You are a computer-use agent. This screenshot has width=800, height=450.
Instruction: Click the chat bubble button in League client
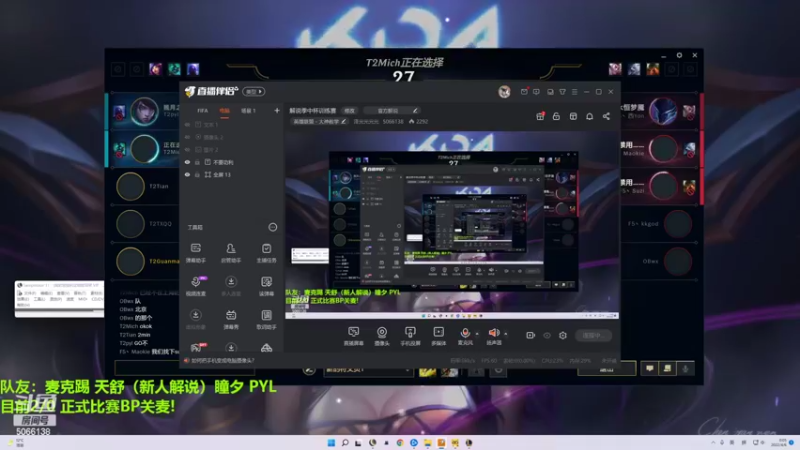(649, 368)
